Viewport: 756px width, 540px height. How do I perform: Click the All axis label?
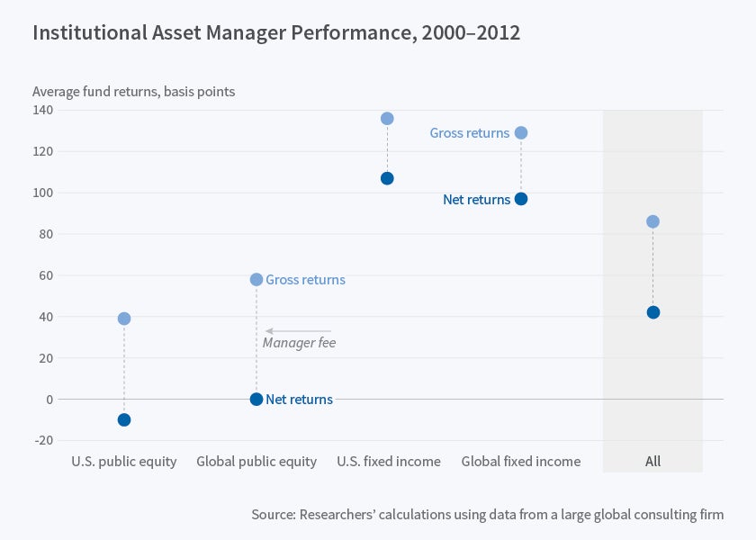click(653, 462)
